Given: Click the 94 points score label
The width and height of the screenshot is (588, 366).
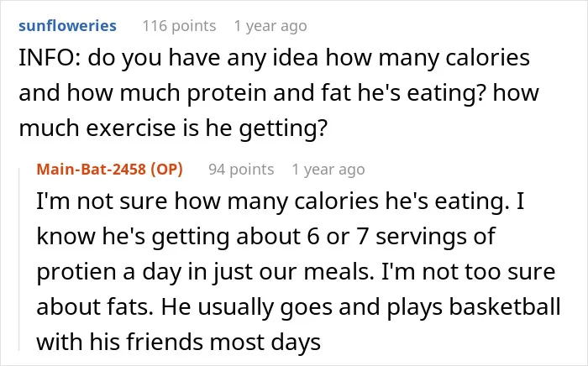Looking at the screenshot, I should pos(241,170).
